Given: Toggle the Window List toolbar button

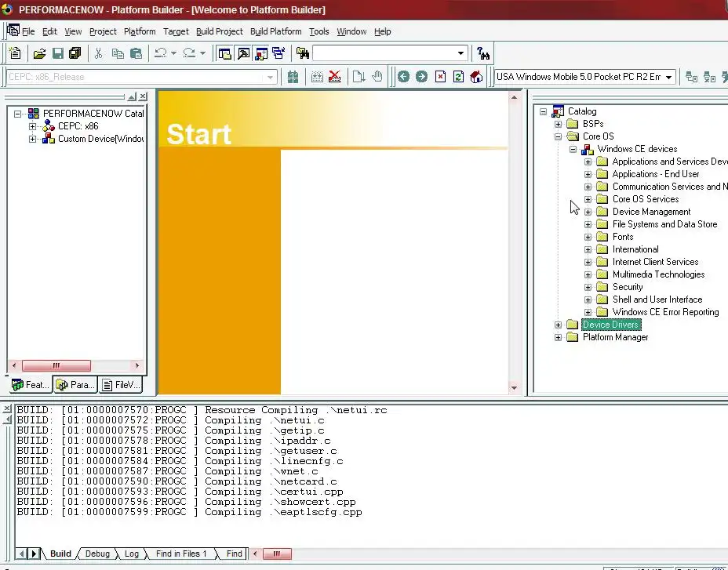Looking at the screenshot, I should (279, 53).
